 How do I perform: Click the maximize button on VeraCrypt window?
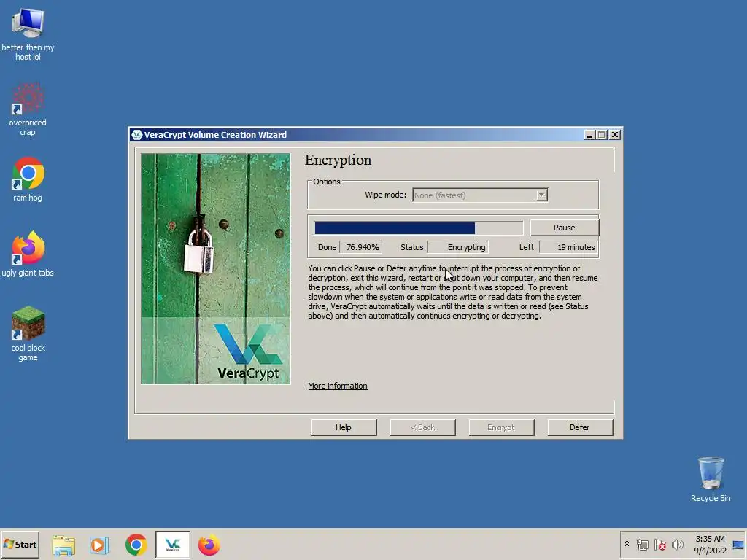click(602, 135)
